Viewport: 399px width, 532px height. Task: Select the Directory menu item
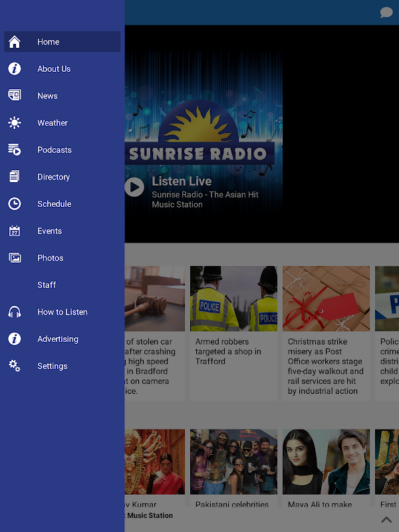[62, 177]
